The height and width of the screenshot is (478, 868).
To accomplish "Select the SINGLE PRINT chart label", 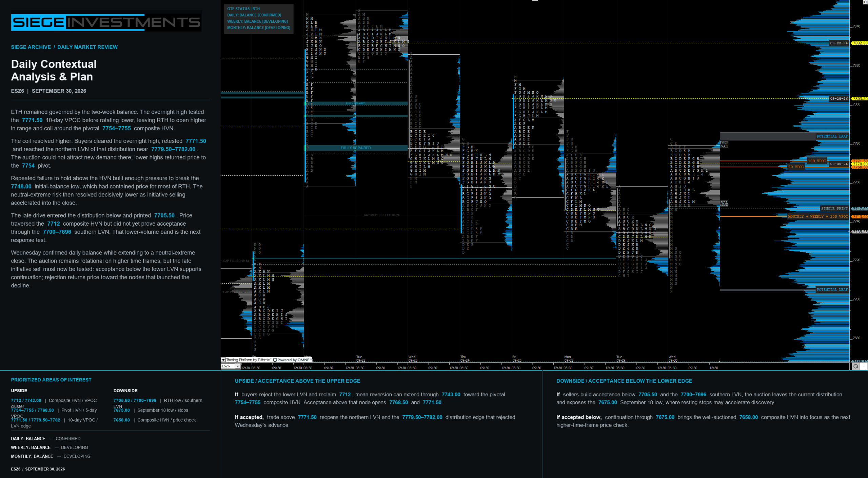I will (x=834, y=209).
